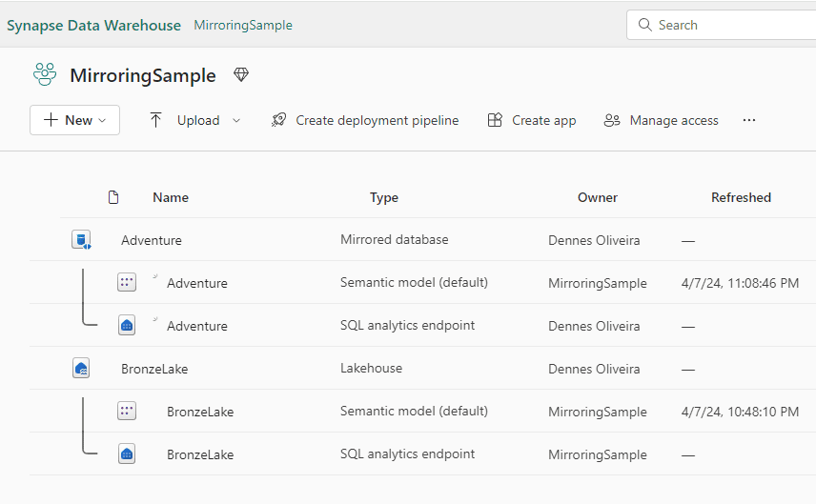This screenshot has width=816, height=504.
Task: Click Dennes Oliveira owner in Lakehouse row
Action: pos(594,369)
